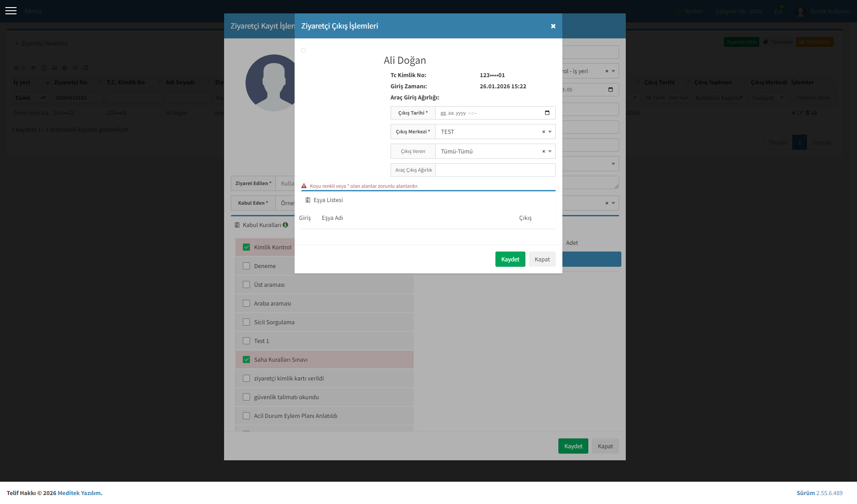Viewport: 857px width, 504px height.
Task: Go to the Sonraki page
Action: [x=822, y=142]
